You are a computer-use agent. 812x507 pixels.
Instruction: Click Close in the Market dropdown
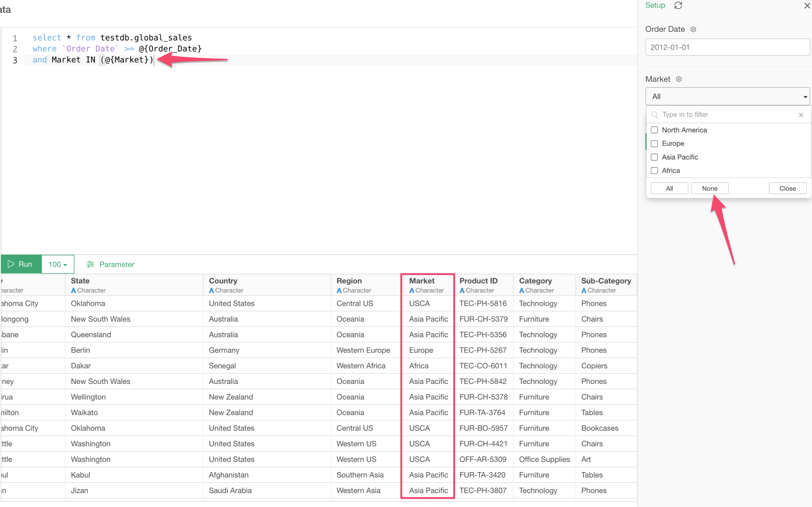(x=787, y=188)
